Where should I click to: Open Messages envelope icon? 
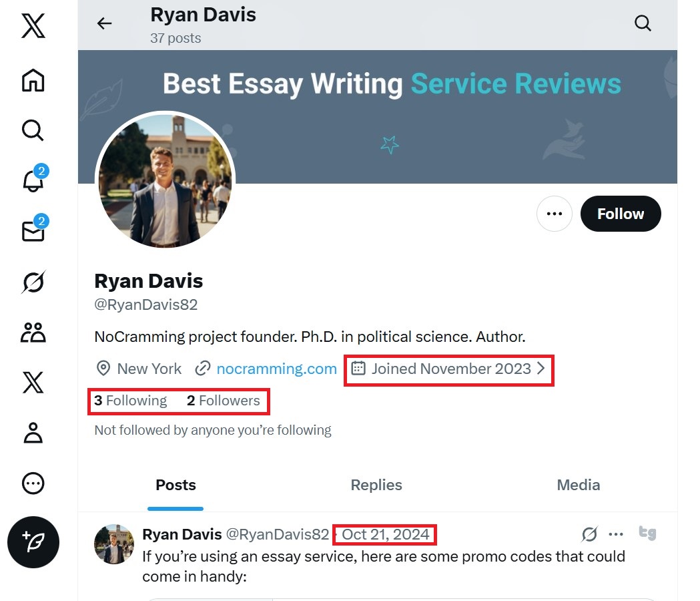point(33,231)
